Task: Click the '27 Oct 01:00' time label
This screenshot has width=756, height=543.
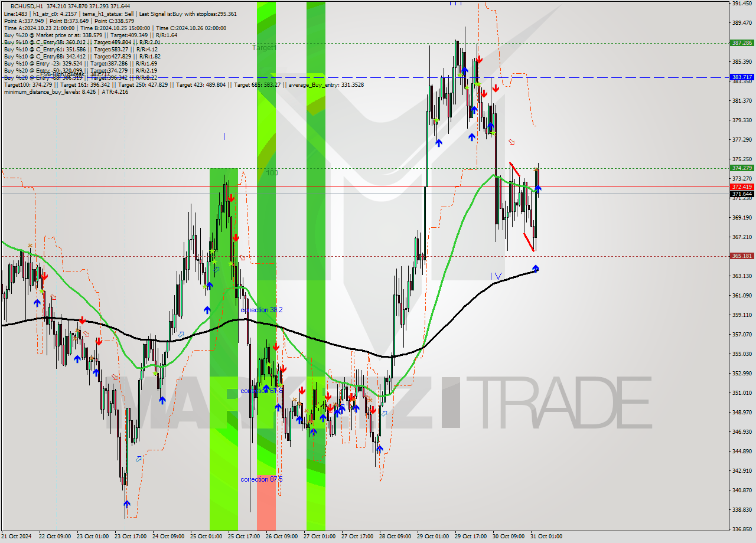Action: pos(320,537)
